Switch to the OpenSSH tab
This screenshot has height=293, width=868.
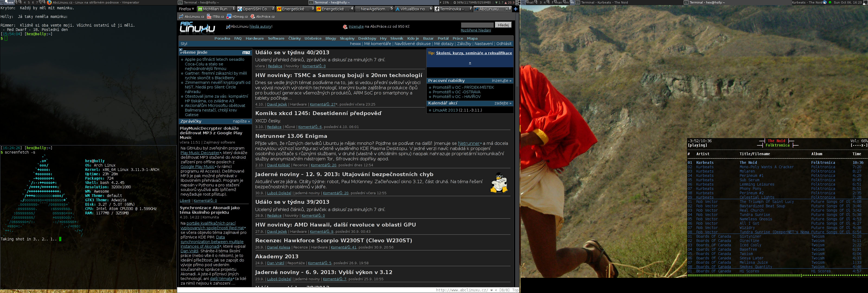[x=256, y=9]
